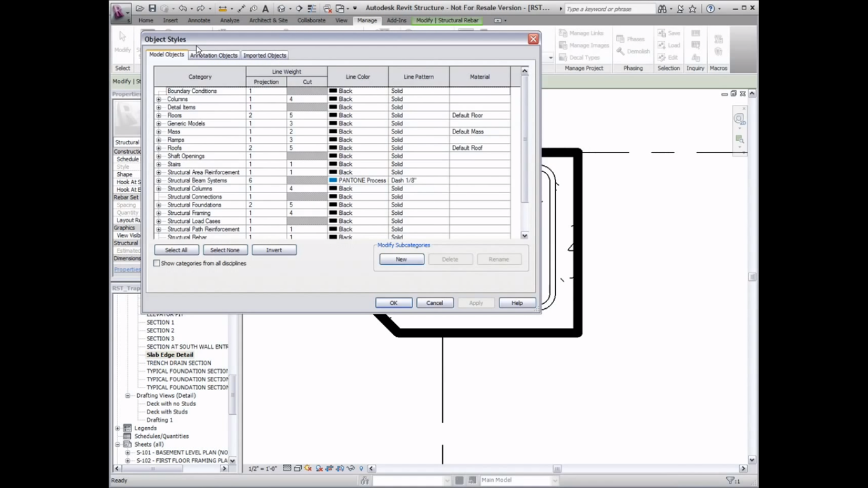This screenshot has height=488, width=868.
Task: Click the New subcategory button
Action: pyautogui.click(x=402, y=259)
